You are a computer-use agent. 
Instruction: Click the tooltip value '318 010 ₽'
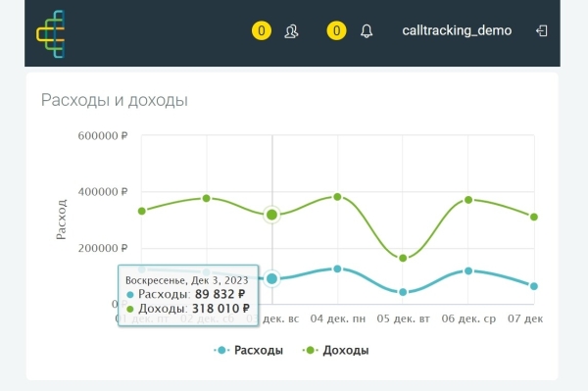pos(220,309)
